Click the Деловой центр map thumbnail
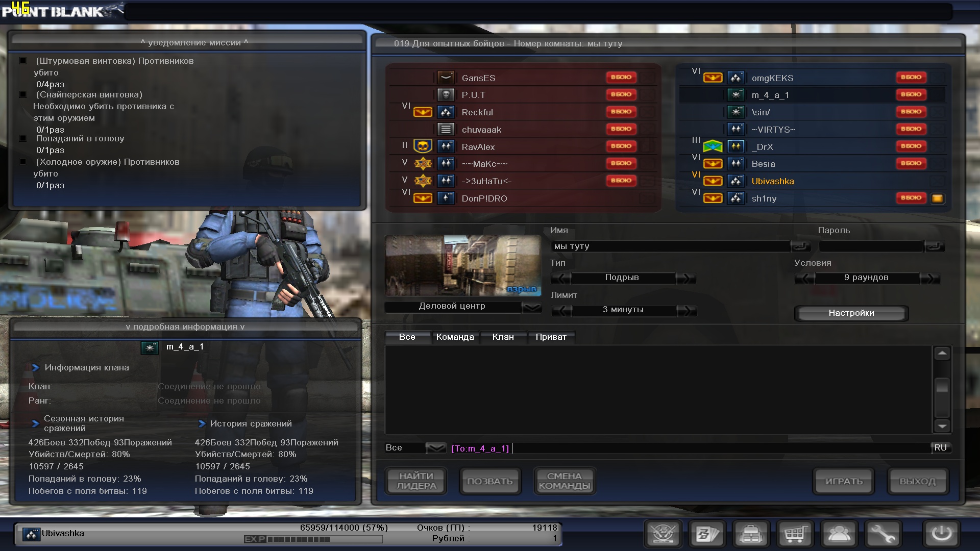The image size is (980, 551). 462,265
